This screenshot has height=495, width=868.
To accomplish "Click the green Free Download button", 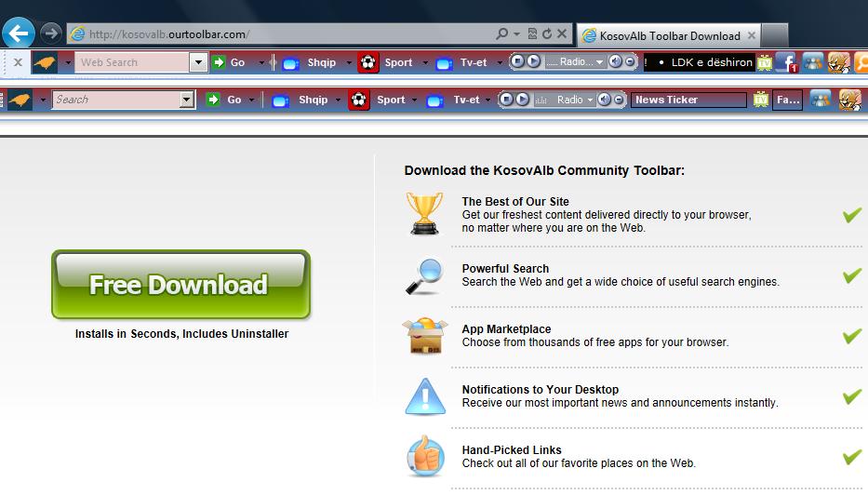I will click(x=180, y=285).
